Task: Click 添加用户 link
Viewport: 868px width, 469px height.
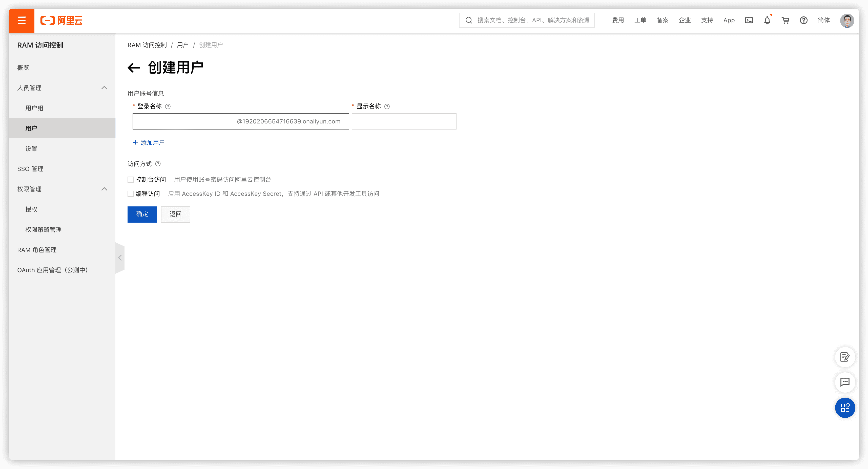Action: tap(149, 143)
